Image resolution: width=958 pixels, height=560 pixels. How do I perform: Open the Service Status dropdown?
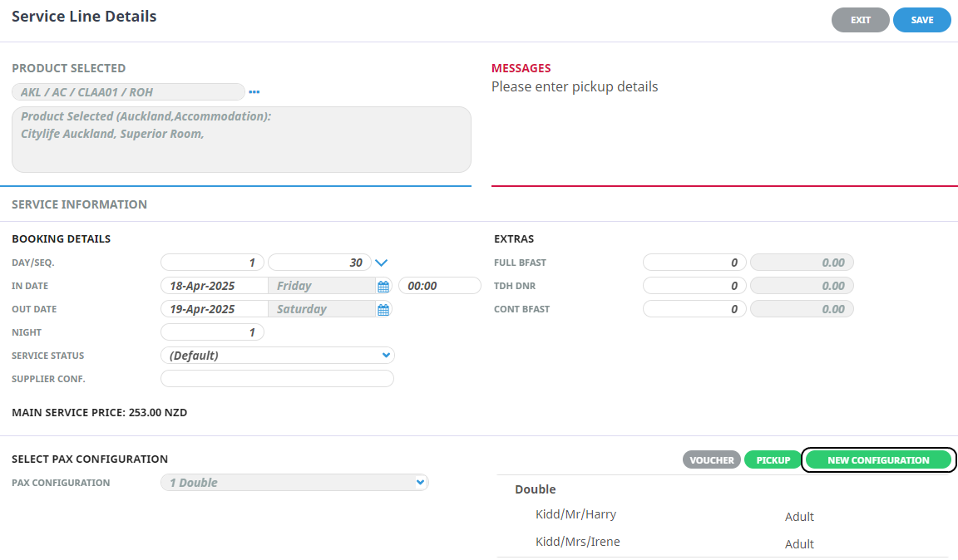(x=277, y=356)
